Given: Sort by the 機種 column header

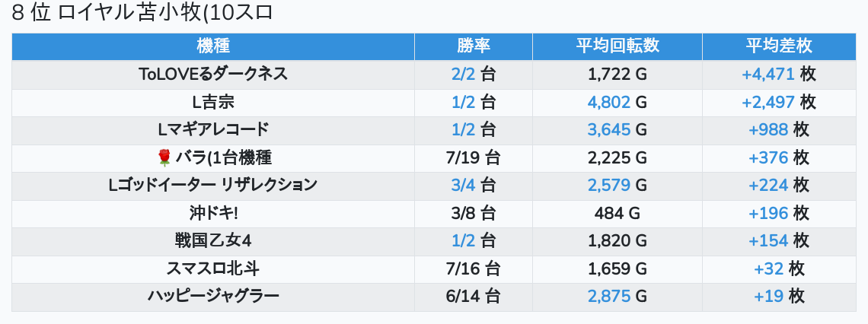Looking at the screenshot, I should tap(213, 46).
